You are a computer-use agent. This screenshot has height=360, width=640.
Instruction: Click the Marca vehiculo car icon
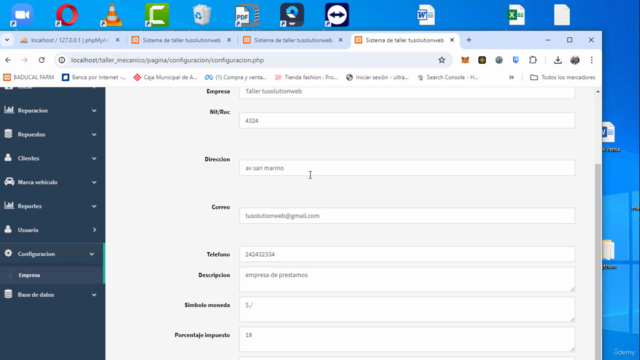click(x=9, y=182)
